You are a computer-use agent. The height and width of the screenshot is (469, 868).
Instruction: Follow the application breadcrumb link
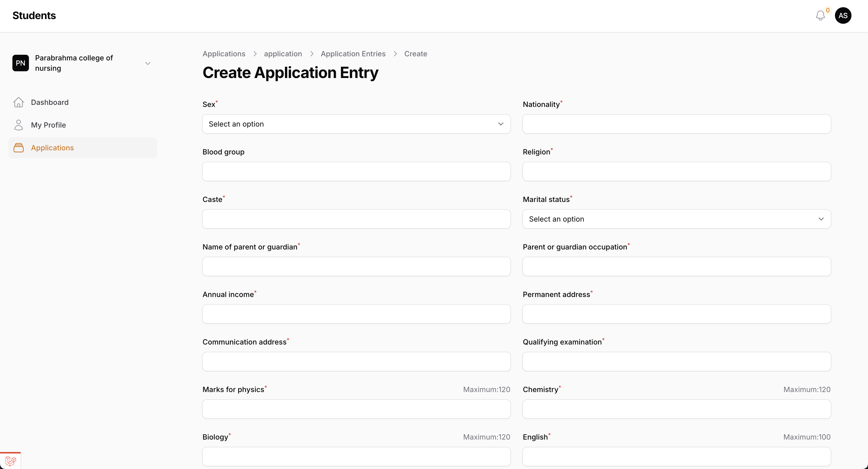click(283, 53)
